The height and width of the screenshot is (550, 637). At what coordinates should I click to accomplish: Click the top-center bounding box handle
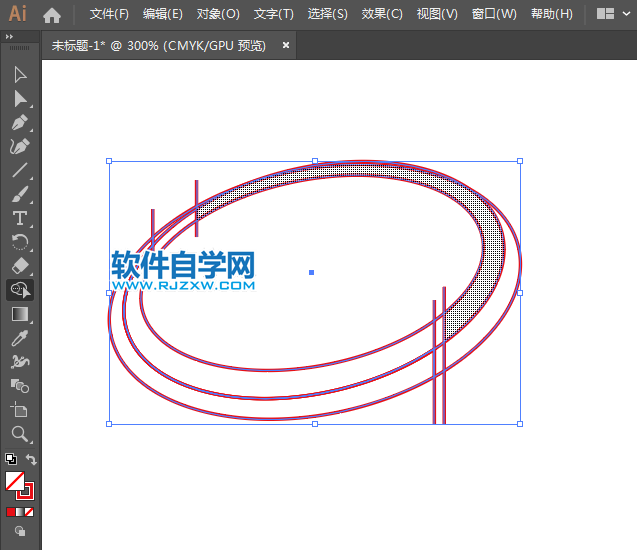315,161
